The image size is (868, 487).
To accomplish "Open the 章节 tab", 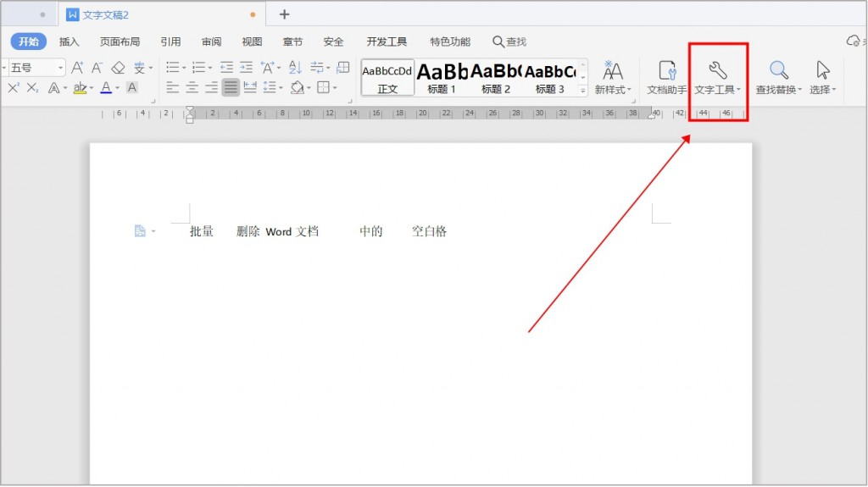I will 292,42.
